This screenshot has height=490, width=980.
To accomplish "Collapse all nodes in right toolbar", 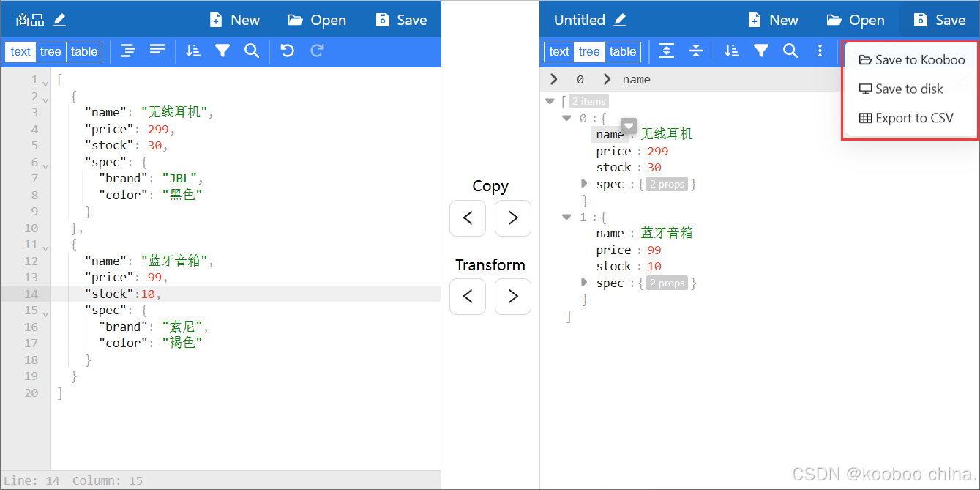I will [696, 51].
